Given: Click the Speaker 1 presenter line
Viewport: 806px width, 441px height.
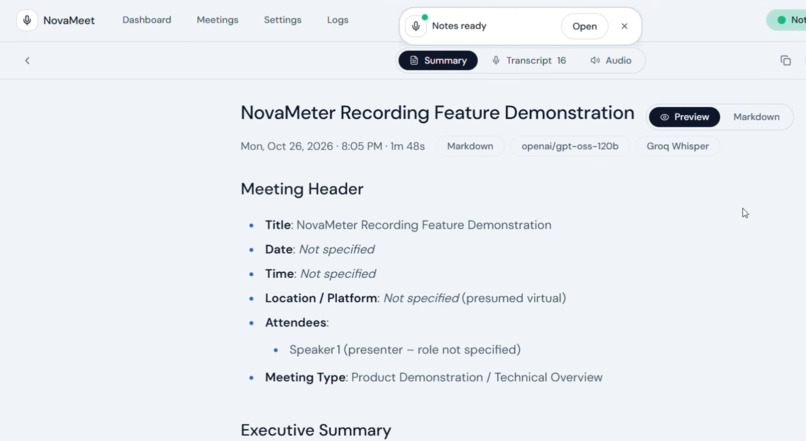Looking at the screenshot, I should (x=405, y=350).
